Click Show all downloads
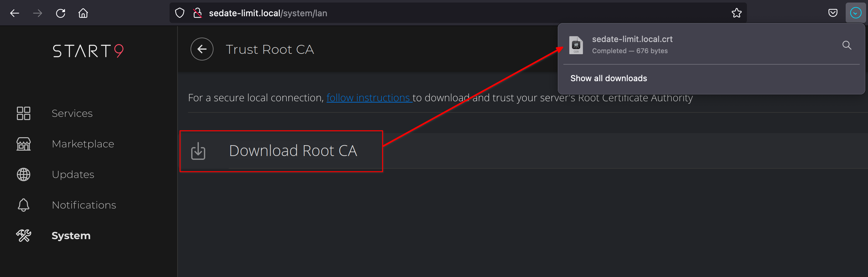 pyautogui.click(x=609, y=78)
